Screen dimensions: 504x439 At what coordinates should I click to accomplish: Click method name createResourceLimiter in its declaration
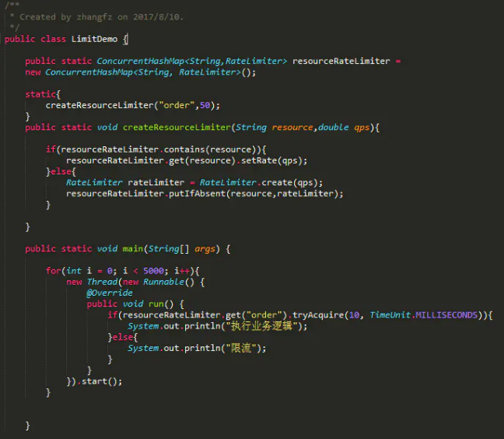[177, 128]
